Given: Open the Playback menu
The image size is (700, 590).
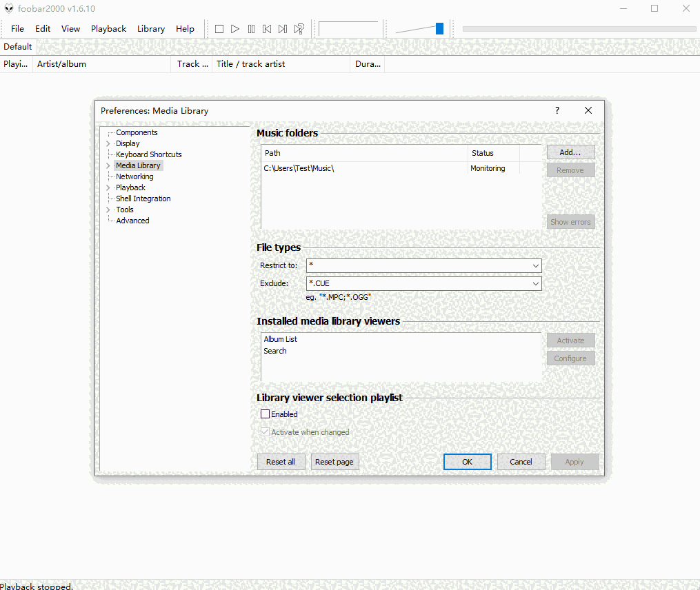Looking at the screenshot, I should 108,28.
